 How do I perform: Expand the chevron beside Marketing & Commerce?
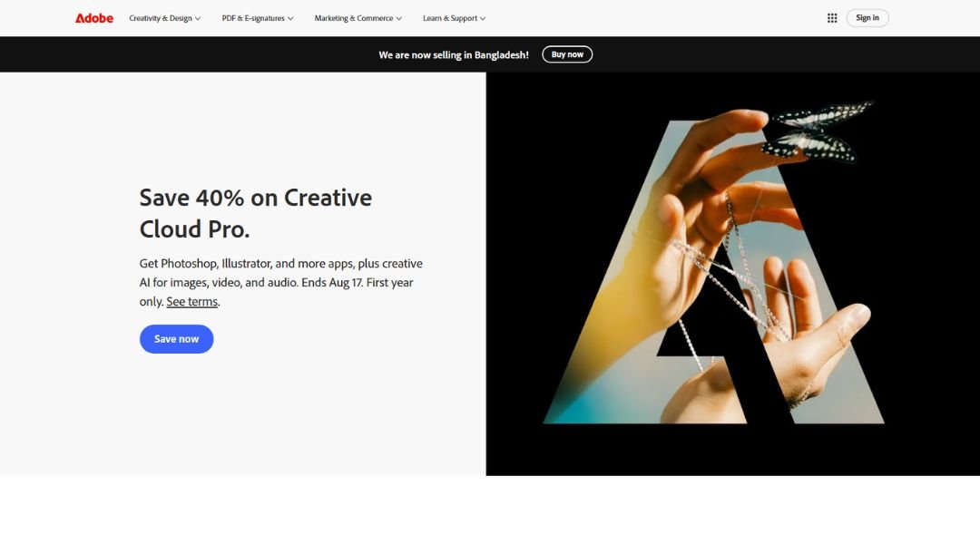(398, 19)
